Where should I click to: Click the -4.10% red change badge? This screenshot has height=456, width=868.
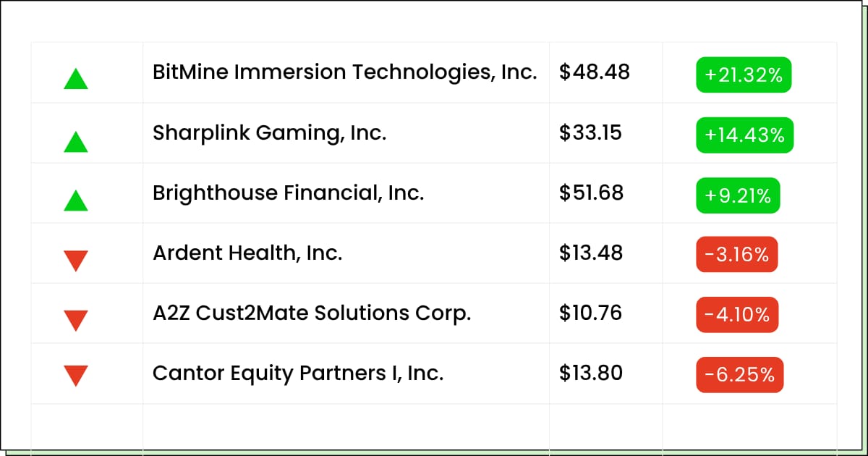tap(738, 315)
